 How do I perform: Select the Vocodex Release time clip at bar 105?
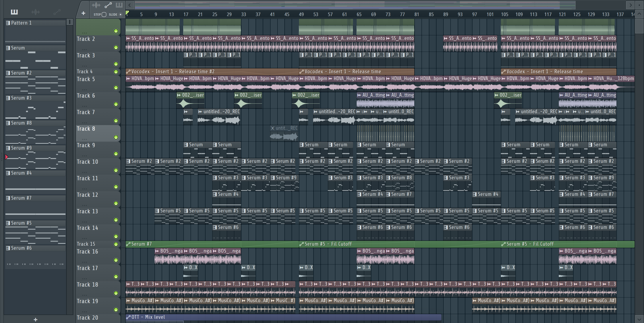pos(559,72)
